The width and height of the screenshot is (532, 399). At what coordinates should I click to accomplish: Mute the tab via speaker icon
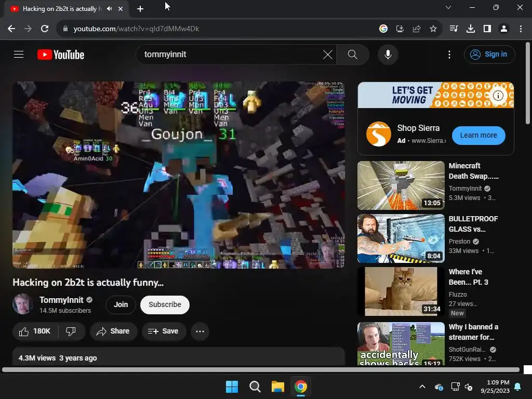click(109, 9)
